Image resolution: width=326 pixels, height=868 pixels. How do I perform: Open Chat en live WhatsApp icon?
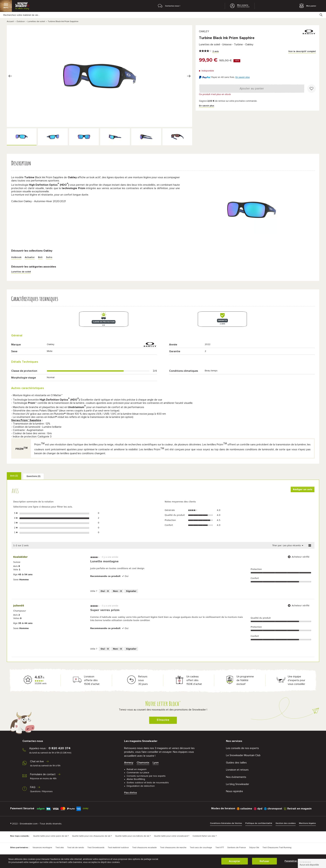[x=24, y=763]
